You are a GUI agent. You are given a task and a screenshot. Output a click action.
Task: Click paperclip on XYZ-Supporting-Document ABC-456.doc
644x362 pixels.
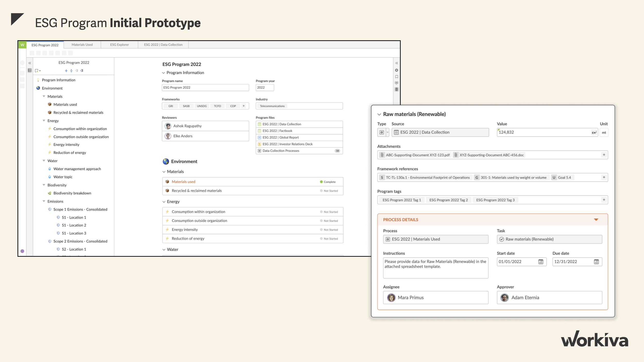point(456,155)
